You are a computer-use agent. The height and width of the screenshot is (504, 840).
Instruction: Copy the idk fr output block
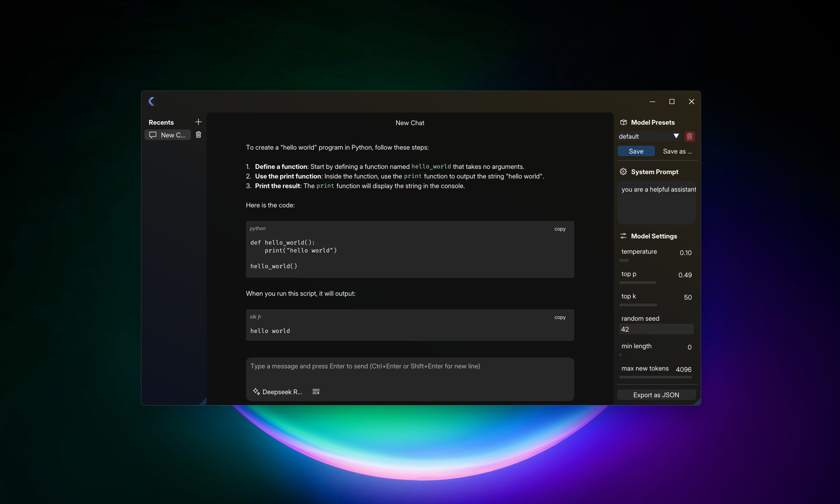[560, 318]
